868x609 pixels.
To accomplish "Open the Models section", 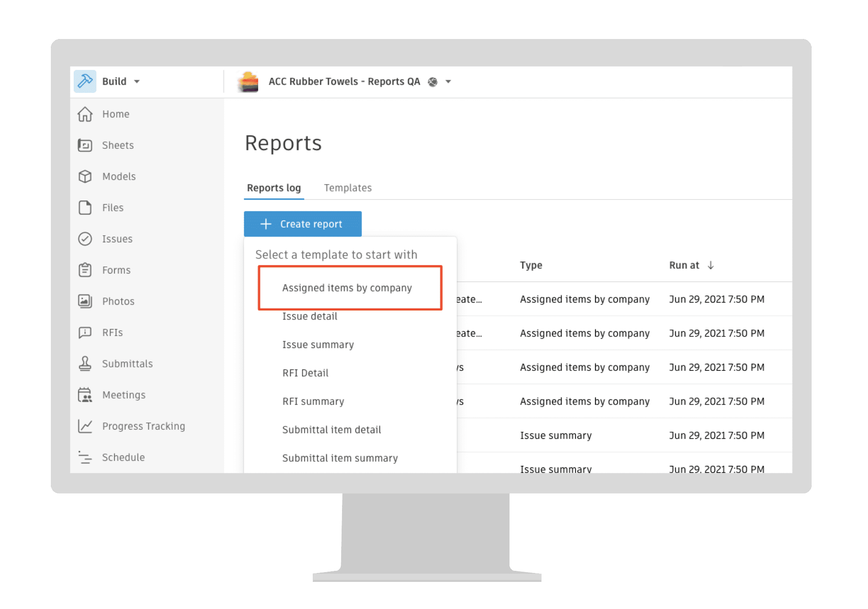I will pos(119,176).
